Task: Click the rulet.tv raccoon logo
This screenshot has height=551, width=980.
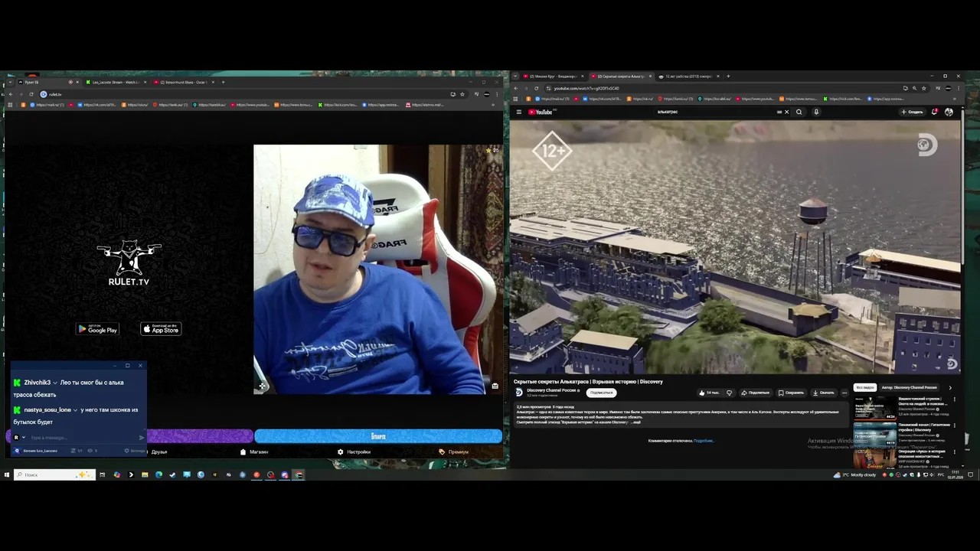Action: [129, 262]
